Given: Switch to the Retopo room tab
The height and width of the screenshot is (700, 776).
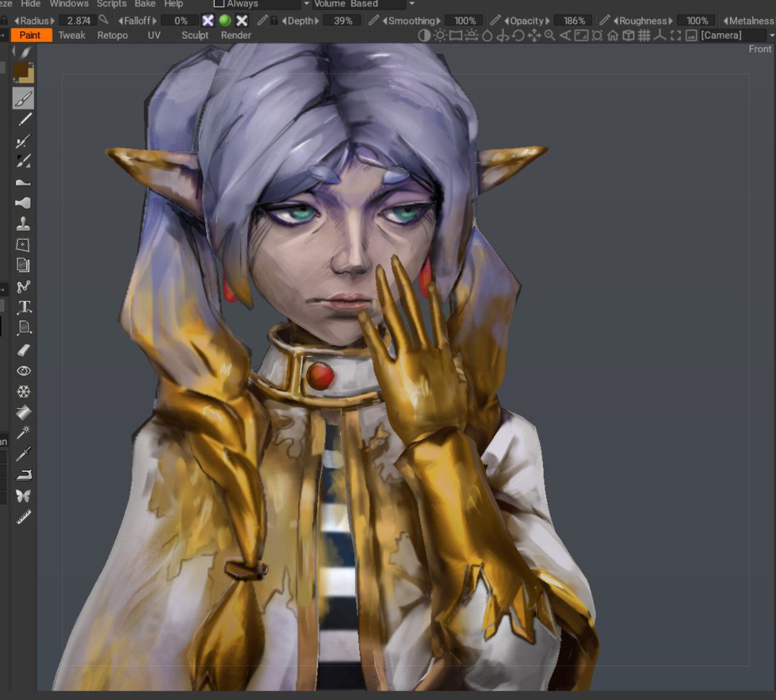Looking at the screenshot, I should tap(113, 35).
